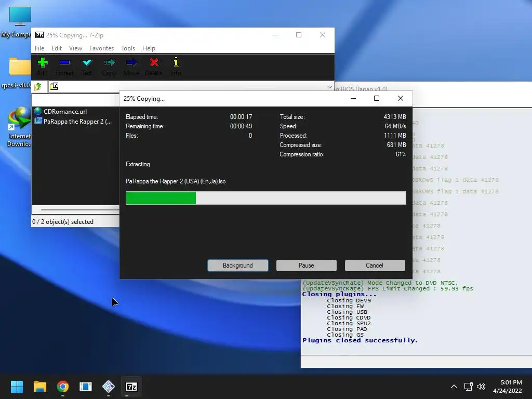The height and width of the screenshot is (399, 532).
Task: Click the Delete toolbar icon
Action: pyautogui.click(x=154, y=66)
